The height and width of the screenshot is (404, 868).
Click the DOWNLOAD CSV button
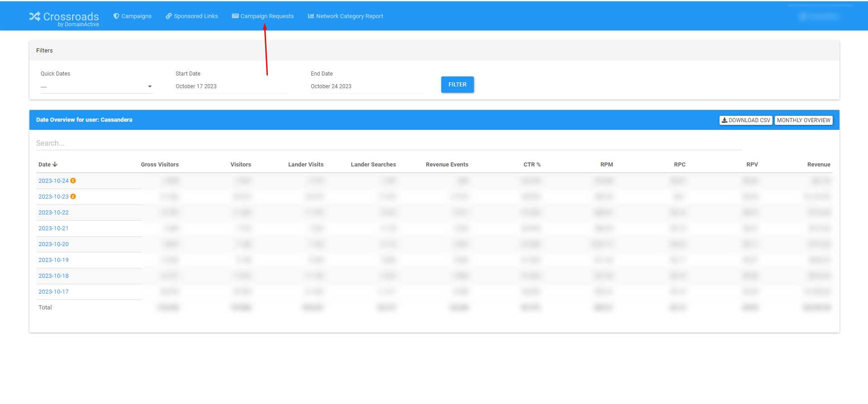point(746,120)
